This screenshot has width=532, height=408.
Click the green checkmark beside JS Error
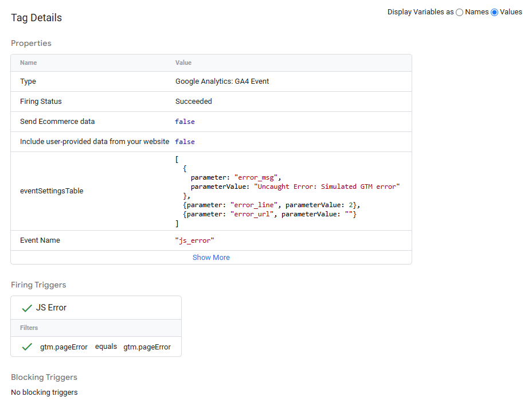pyautogui.click(x=27, y=308)
